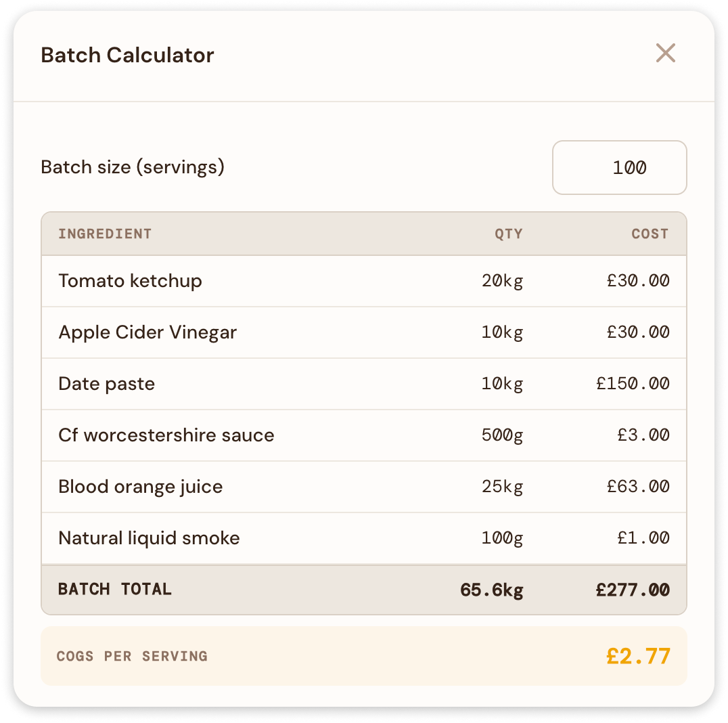
Task: Select the Tomato ketchup ingredient row
Action: 271,281
